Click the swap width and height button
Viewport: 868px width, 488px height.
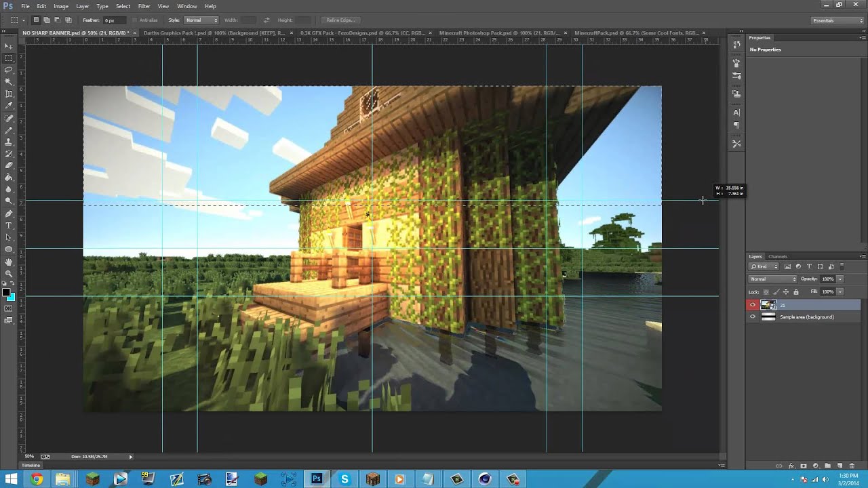click(267, 20)
